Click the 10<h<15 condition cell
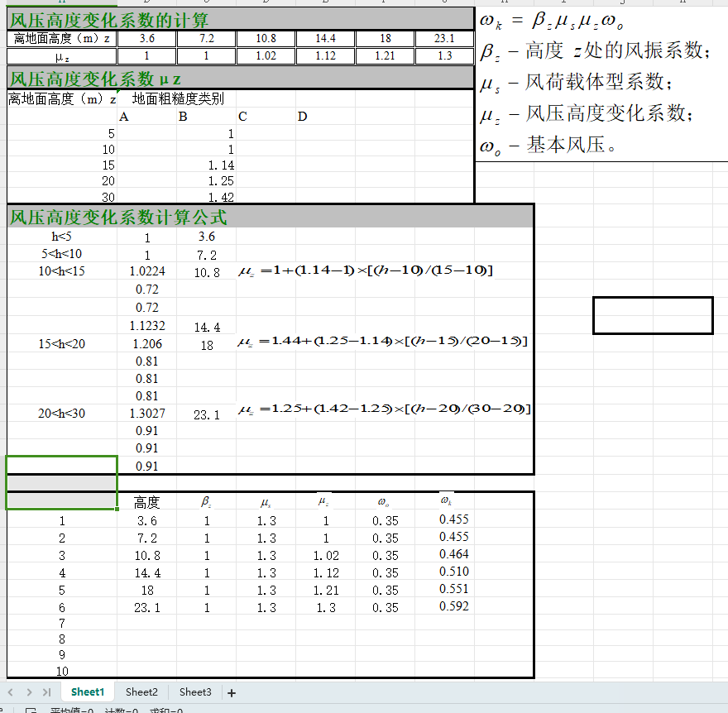 (x=62, y=271)
